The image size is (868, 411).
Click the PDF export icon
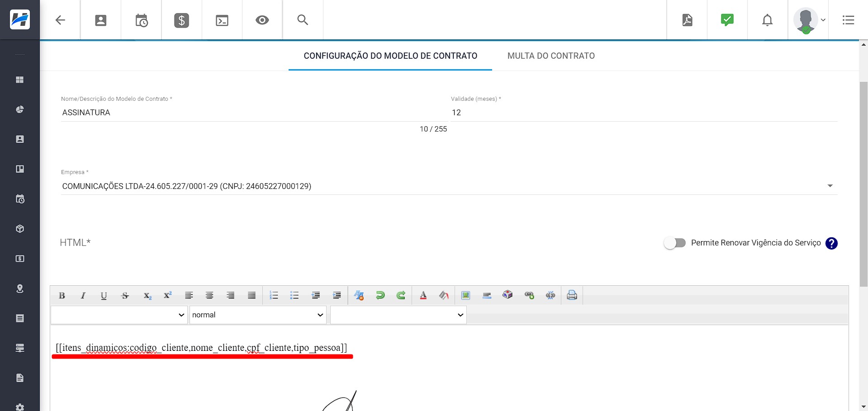tap(687, 20)
